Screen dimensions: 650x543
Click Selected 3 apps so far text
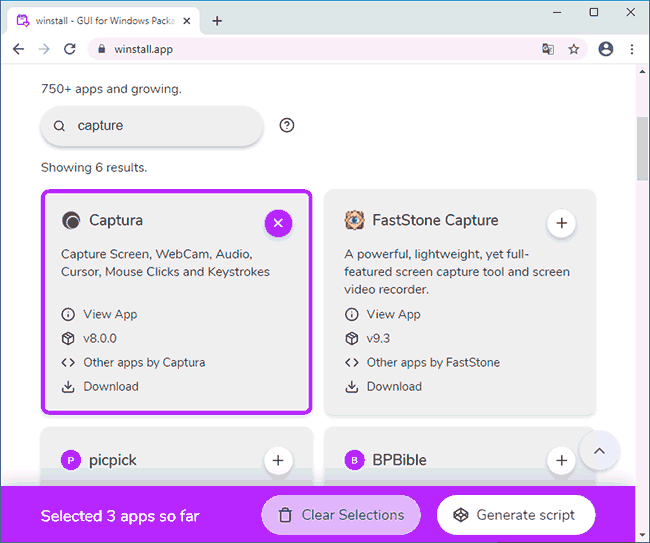pyautogui.click(x=120, y=516)
